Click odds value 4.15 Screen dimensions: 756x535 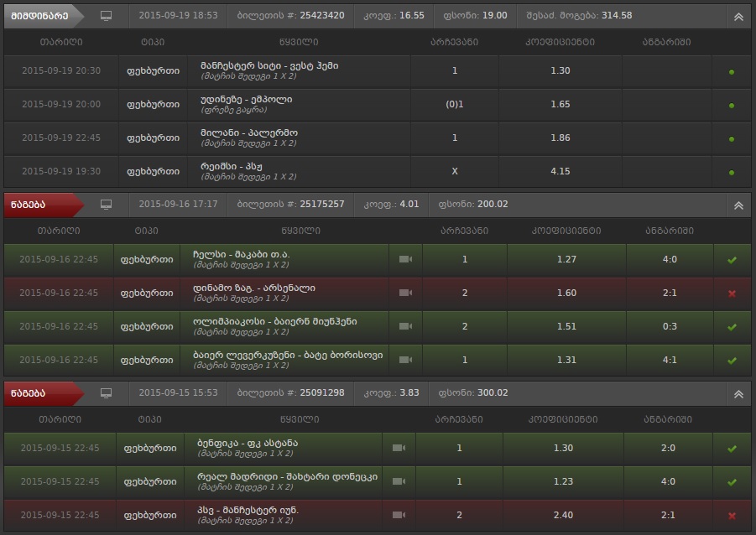coord(560,171)
